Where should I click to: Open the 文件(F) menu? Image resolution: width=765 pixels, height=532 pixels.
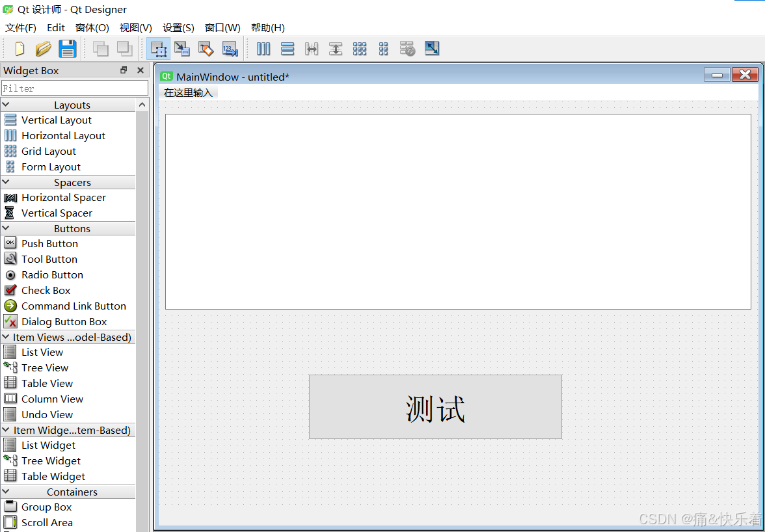tap(21, 28)
